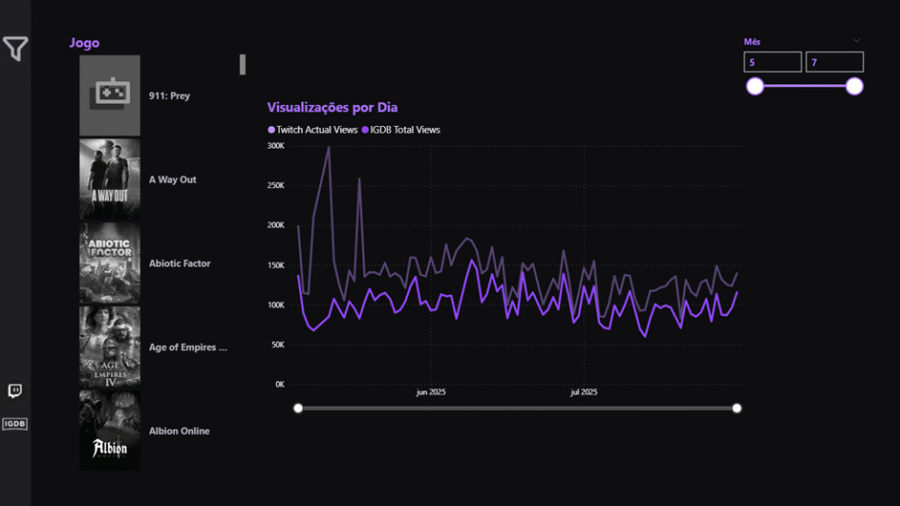Select the Abiotic Factor cover image
The image size is (900, 506).
(110, 264)
